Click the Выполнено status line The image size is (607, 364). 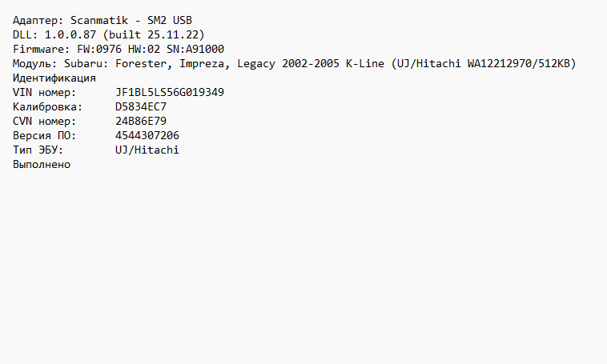[42, 165]
